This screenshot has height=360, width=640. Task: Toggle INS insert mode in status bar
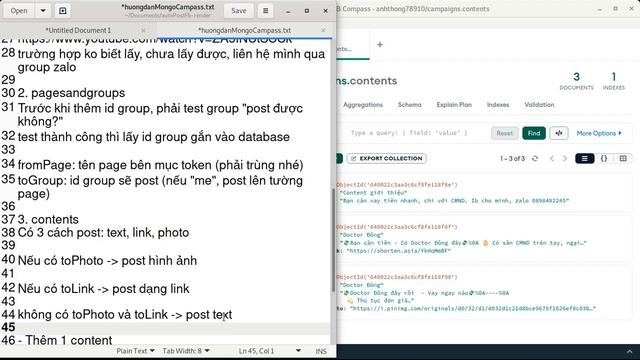[321, 351]
